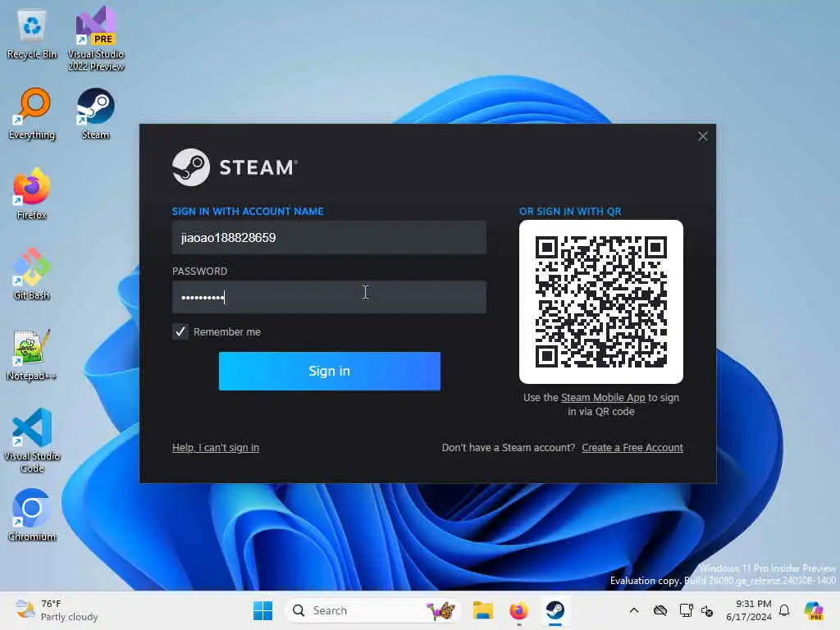Open the notifications bell icon
This screenshot has height=630, width=840.
784,610
